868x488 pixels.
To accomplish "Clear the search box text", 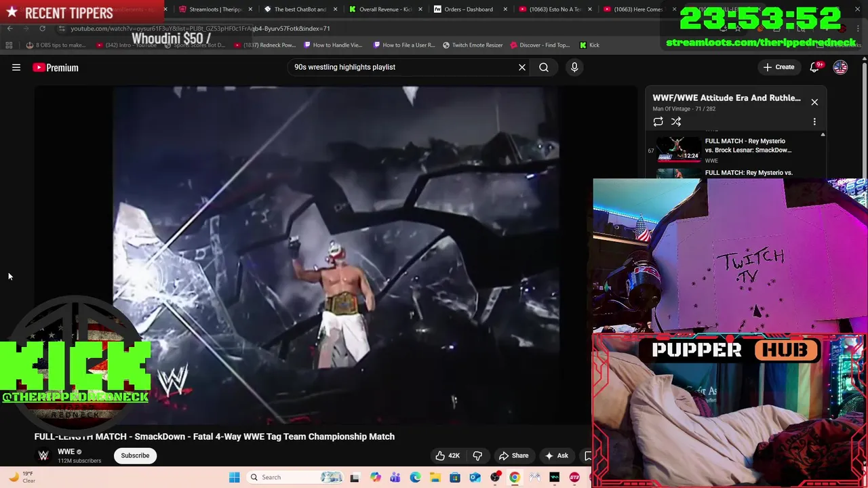I will click(x=522, y=67).
